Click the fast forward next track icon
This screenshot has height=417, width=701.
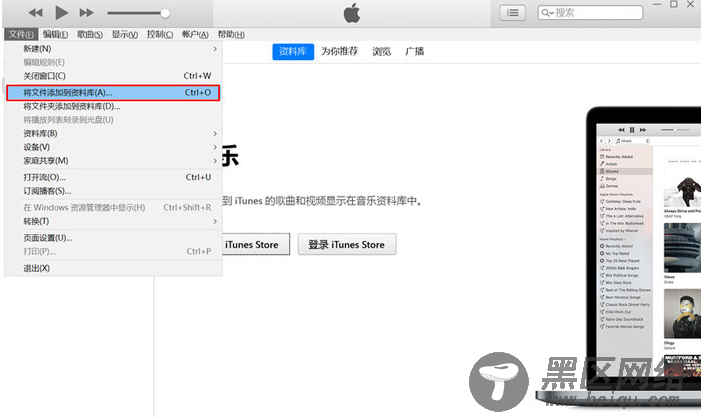point(86,13)
